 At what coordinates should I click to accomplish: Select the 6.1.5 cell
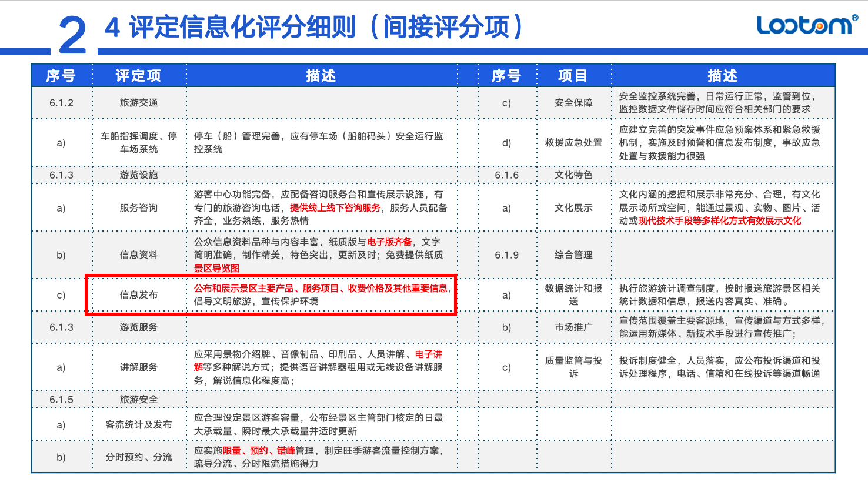tap(61, 400)
